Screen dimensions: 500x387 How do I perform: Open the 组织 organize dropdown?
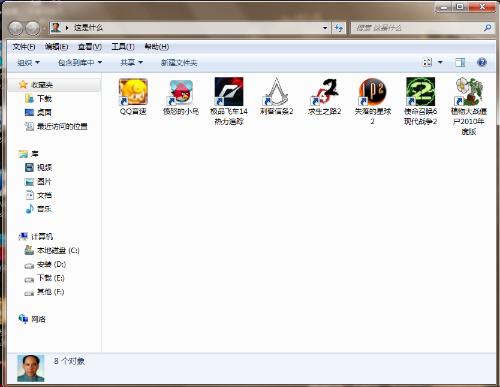click(28, 63)
